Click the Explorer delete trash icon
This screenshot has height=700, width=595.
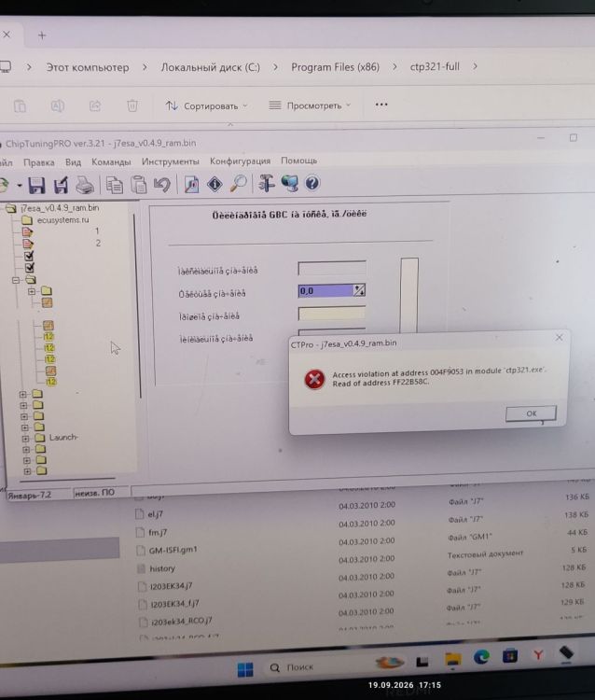pos(132,105)
